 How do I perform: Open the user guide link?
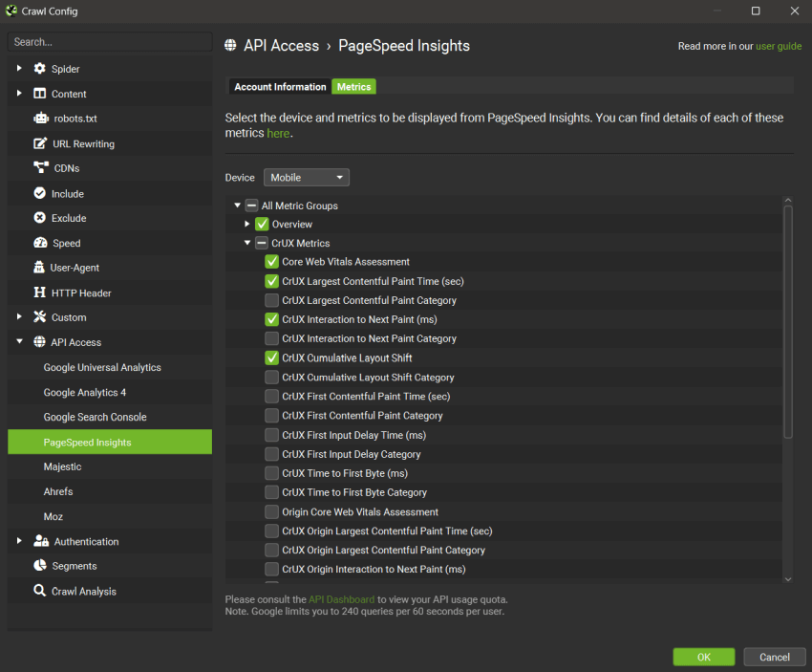779,46
